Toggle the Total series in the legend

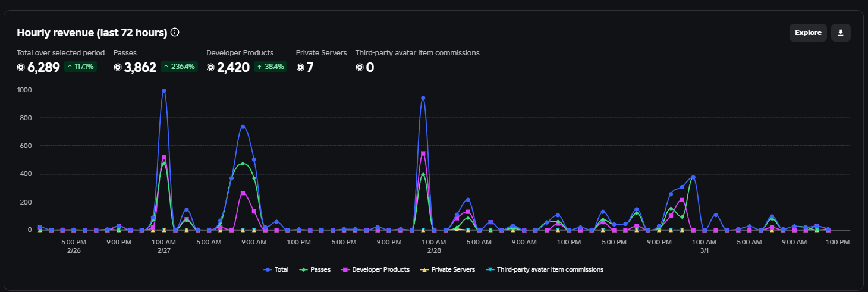(x=276, y=269)
